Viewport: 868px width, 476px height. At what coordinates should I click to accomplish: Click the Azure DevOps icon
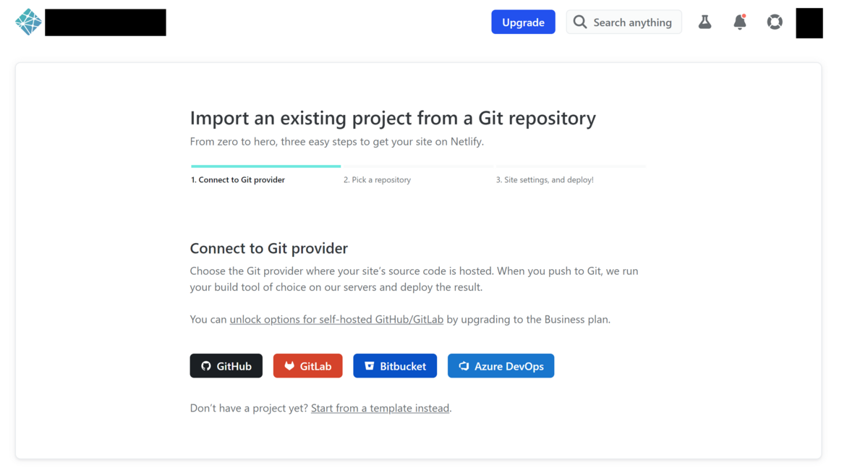coord(464,365)
